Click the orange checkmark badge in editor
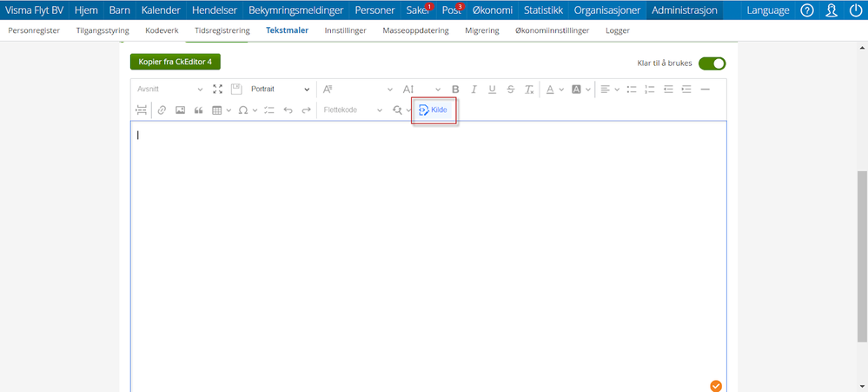 [x=716, y=386]
